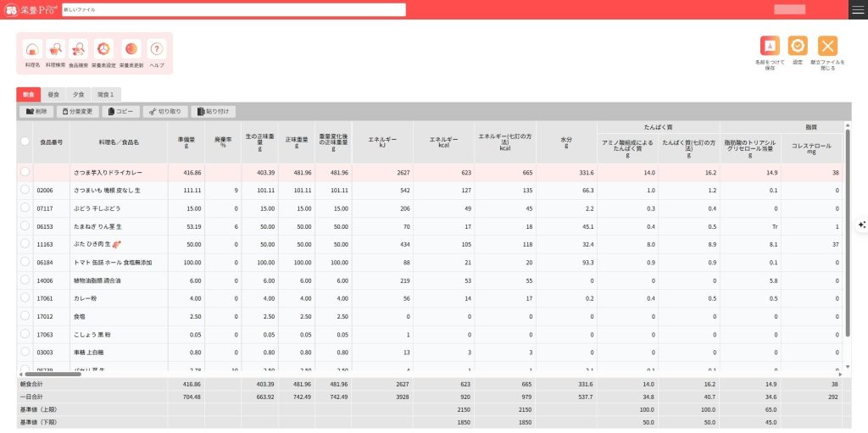Click the 削除 delete button
Viewport: 868px width, 433px height.
tap(37, 111)
